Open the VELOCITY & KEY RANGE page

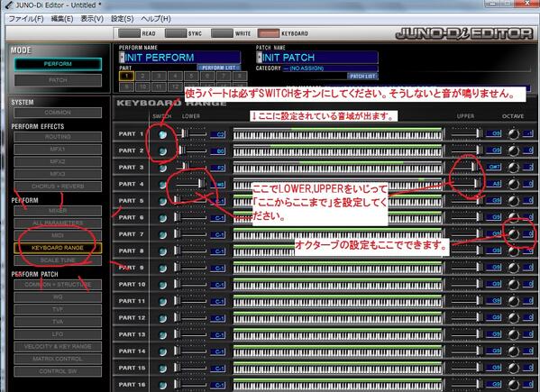coord(58,347)
